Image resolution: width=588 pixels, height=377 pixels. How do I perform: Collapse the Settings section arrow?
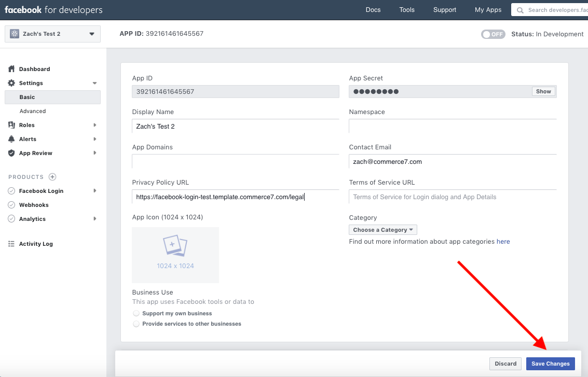(x=94, y=83)
